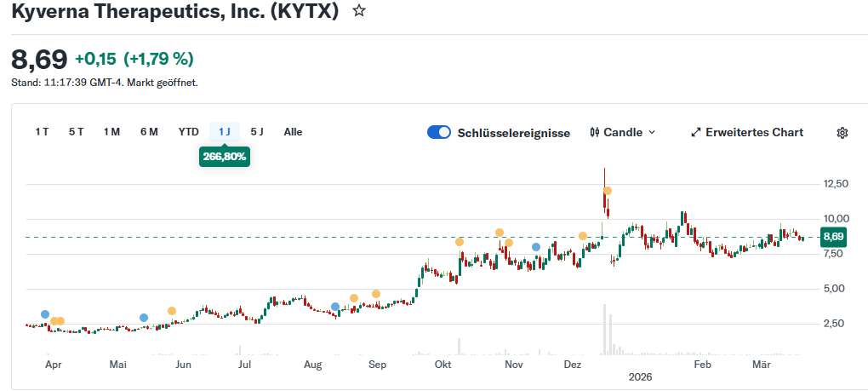Select the 1 J time range
This screenshot has height=391, width=868.
[225, 132]
